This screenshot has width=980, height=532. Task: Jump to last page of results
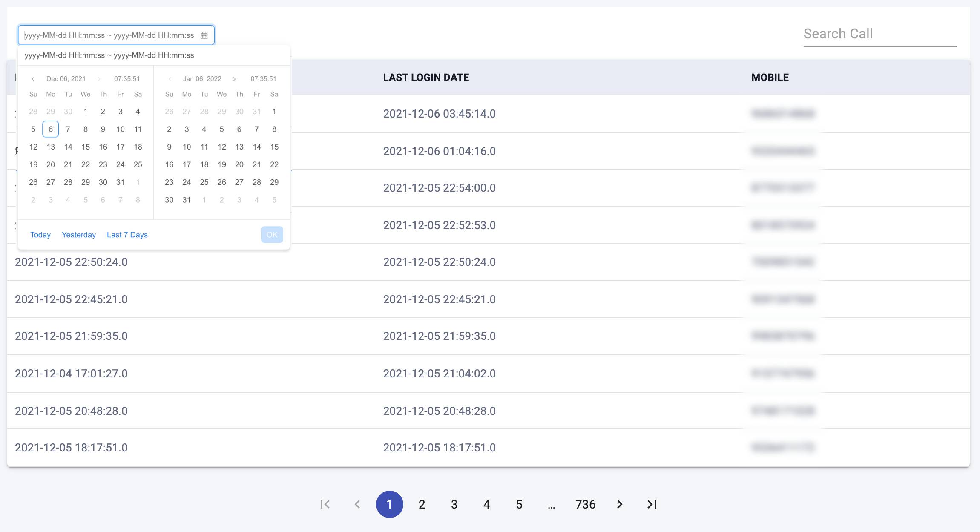[652, 504]
